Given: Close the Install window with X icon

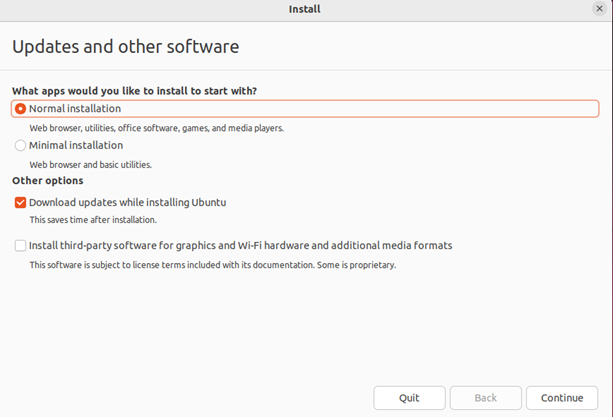Looking at the screenshot, I should [x=599, y=9].
